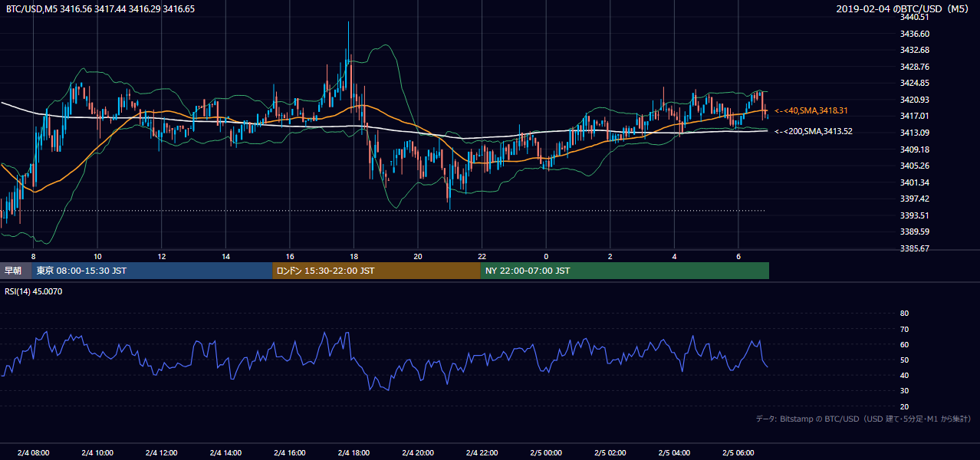Click the 3405.26 price axis value
The image size is (980, 460).
[914, 166]
